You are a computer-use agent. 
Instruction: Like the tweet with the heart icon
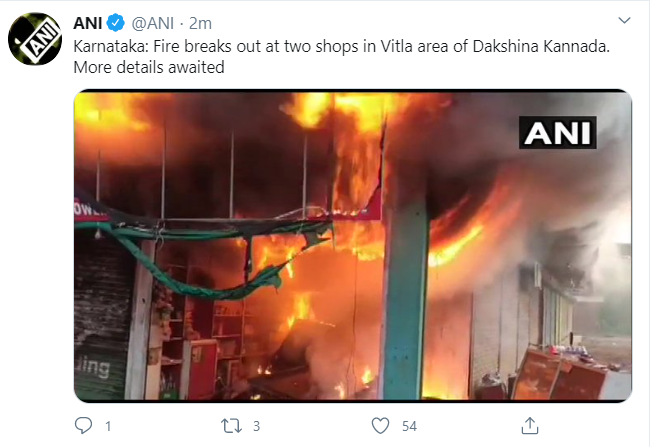pyautogui.click(x=380, y=426)
